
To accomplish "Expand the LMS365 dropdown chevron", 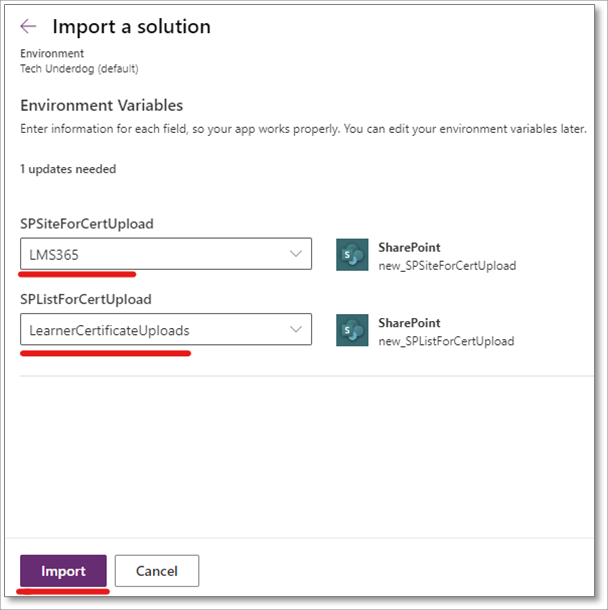I will coord(296,254).
